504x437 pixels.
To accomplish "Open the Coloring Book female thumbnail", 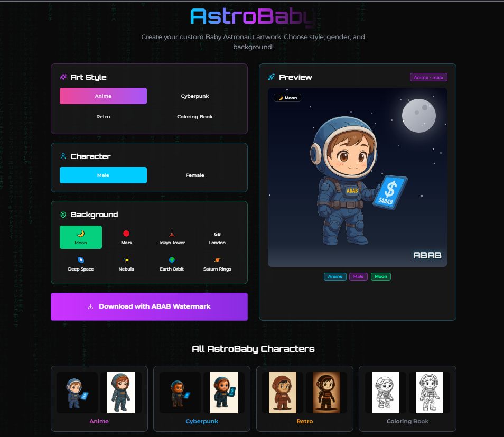I will [430, 393].
